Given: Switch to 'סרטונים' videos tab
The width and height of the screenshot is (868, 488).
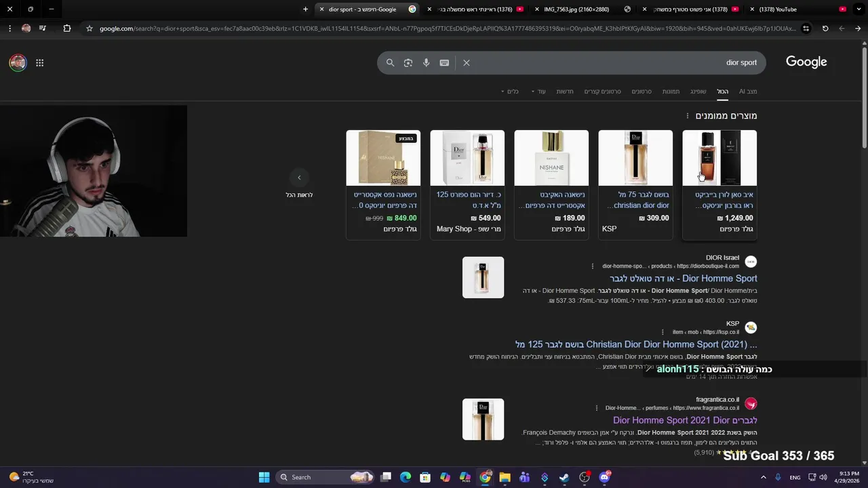Looking at the screenshot, I should click(642, 91).
